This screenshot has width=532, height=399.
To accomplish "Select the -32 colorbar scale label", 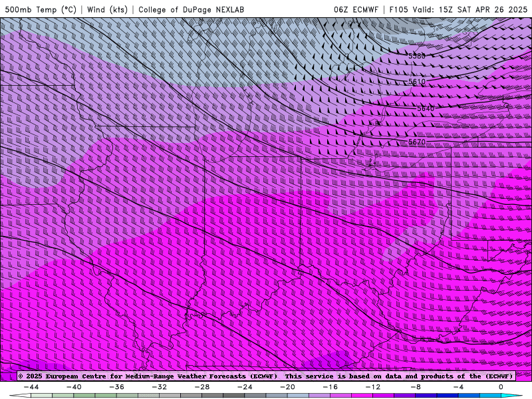I will point(160,387).
